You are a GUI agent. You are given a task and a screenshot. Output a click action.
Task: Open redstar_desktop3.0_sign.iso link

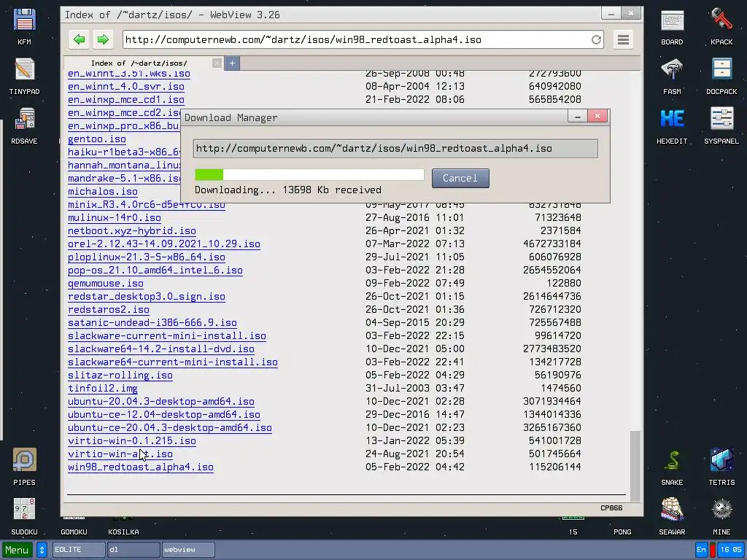[146, 297]
